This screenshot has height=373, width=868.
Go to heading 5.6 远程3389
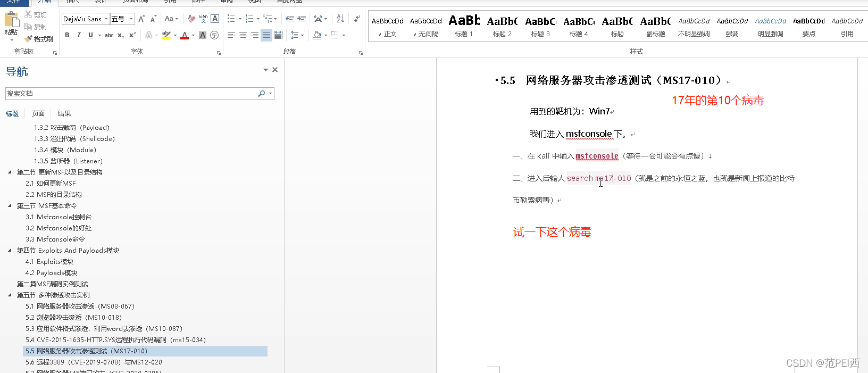(94, 362)
